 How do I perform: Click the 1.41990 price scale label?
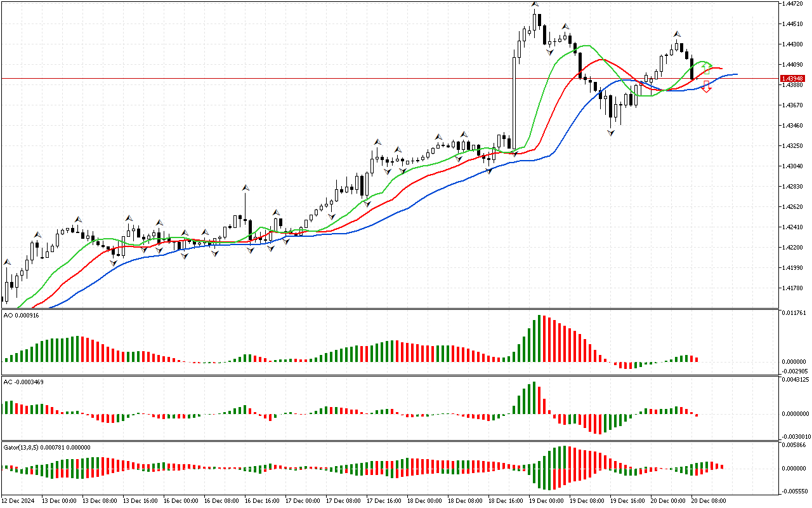(793, 268)
